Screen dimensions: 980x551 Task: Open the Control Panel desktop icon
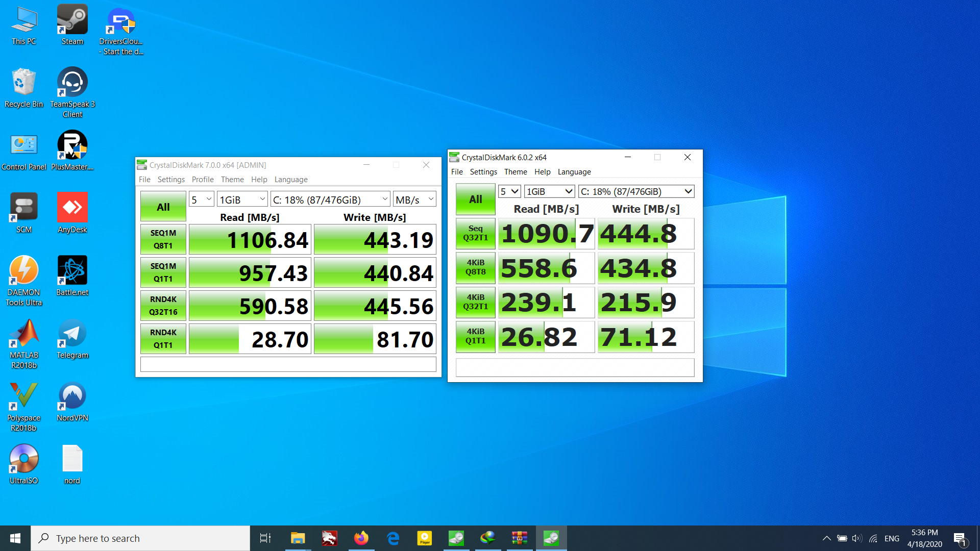click(24, 151)
